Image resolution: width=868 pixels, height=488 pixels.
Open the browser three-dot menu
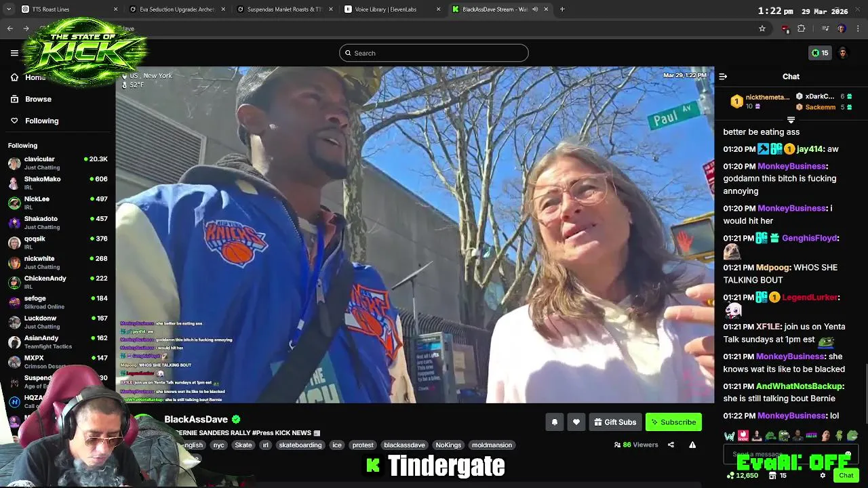(x=858, y=28)
